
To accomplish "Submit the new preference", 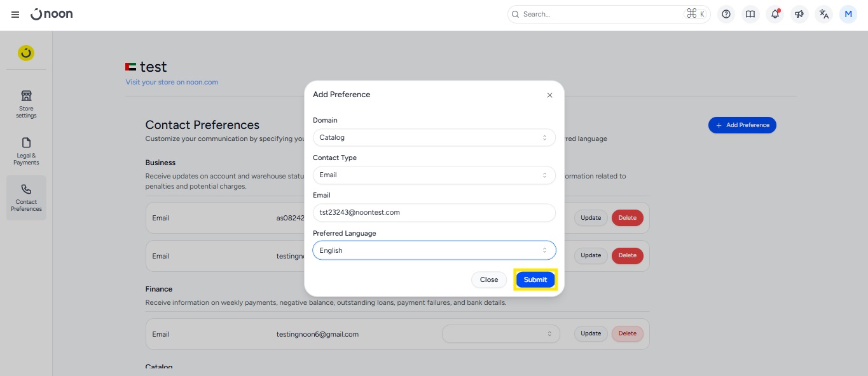I will [535, 279].
